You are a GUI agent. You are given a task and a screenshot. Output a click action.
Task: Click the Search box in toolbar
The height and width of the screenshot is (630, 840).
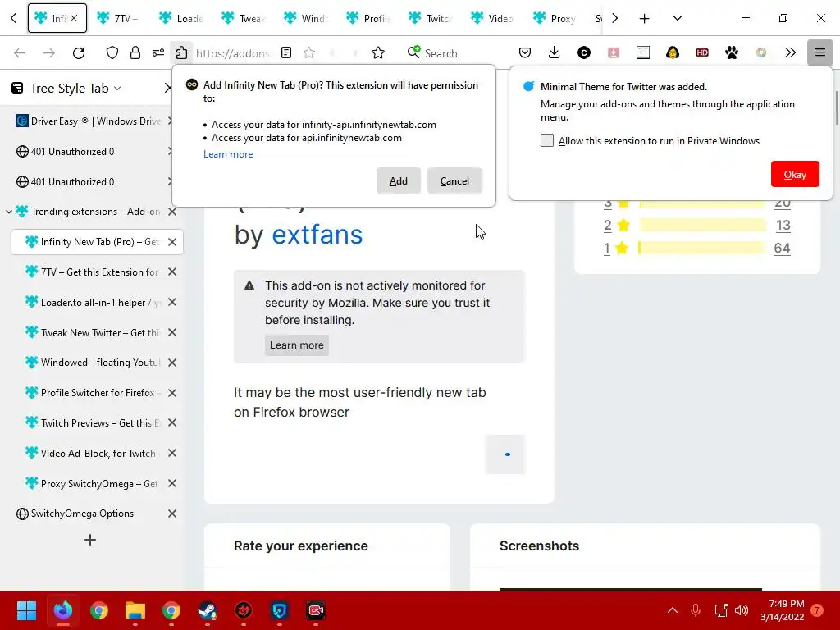pyautogui.click(x=441, y=53)
